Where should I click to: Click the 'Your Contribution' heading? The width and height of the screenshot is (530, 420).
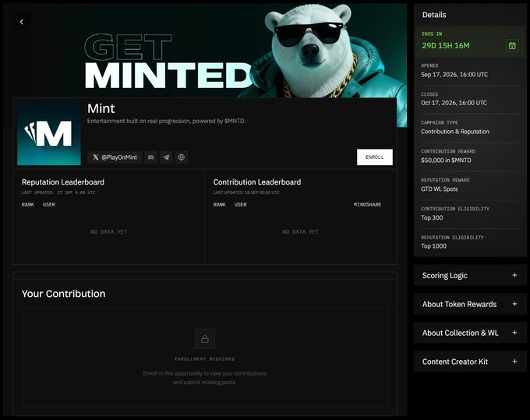(64, 294)
